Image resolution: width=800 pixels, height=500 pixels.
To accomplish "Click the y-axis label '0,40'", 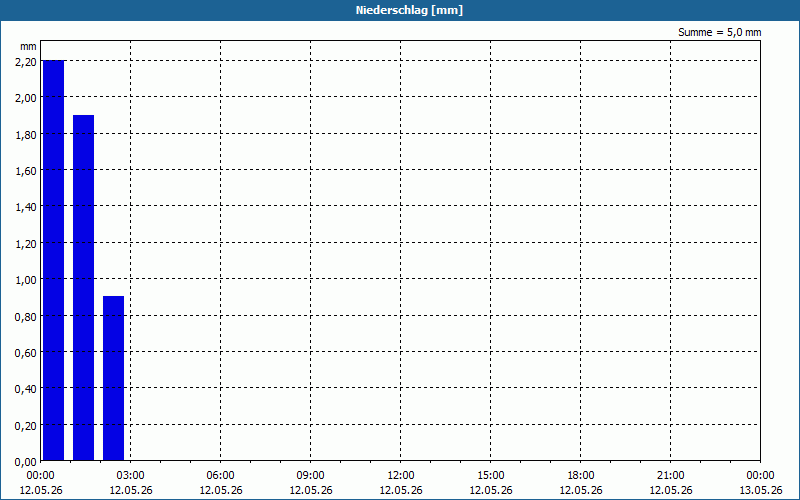I will pos(26,389).
